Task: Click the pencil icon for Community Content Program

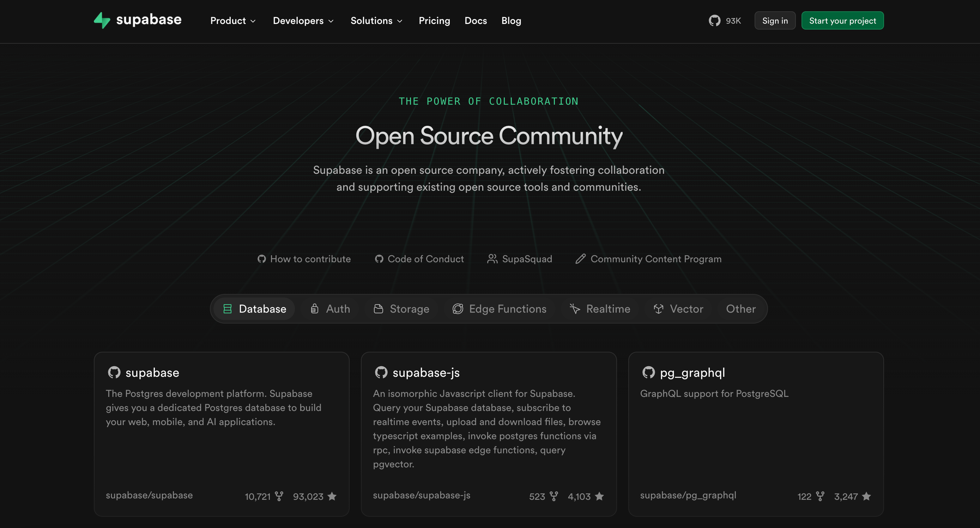Action: 580,259
